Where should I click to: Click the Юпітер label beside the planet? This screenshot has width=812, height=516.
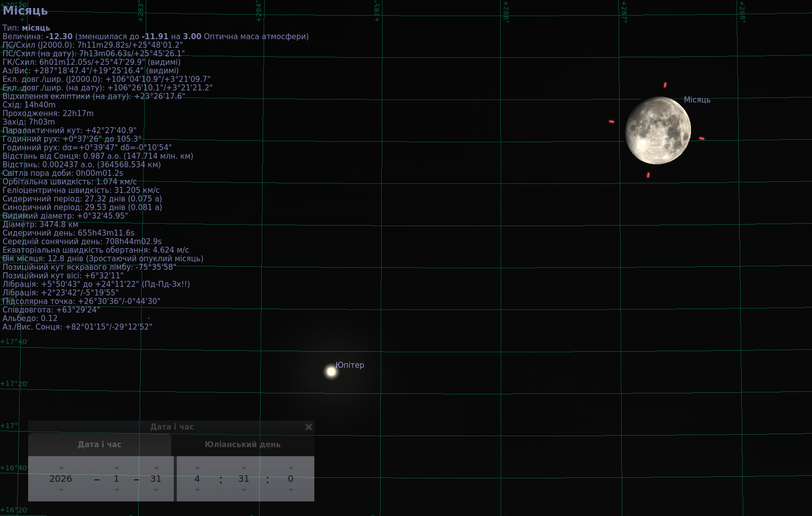(x=350, y=365)
